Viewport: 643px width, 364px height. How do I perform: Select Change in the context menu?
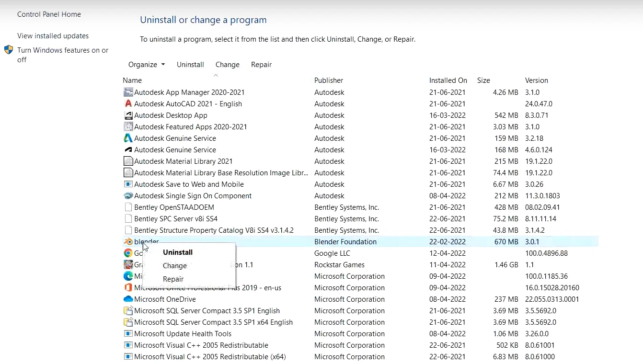[174, 266]
